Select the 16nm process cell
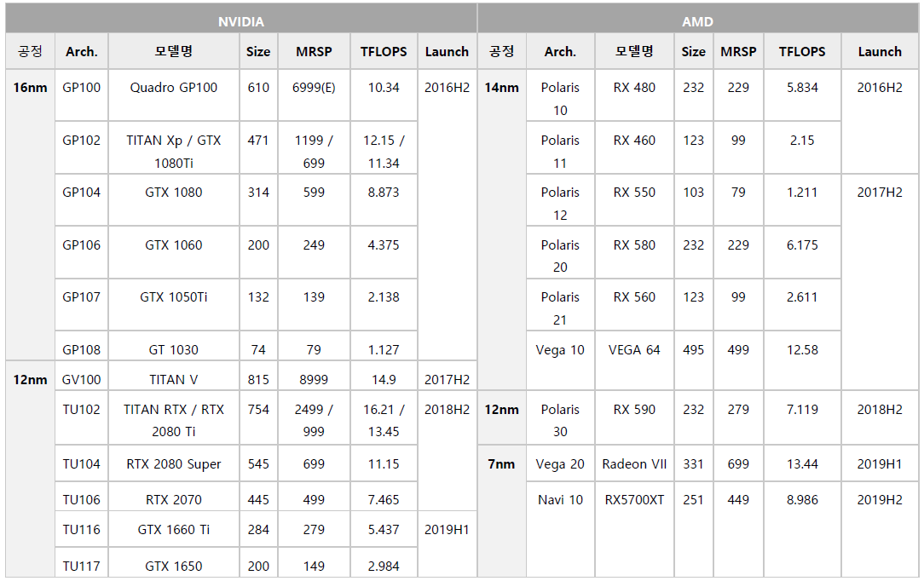The width and height of the screenshot is (924, 581). 30,215
